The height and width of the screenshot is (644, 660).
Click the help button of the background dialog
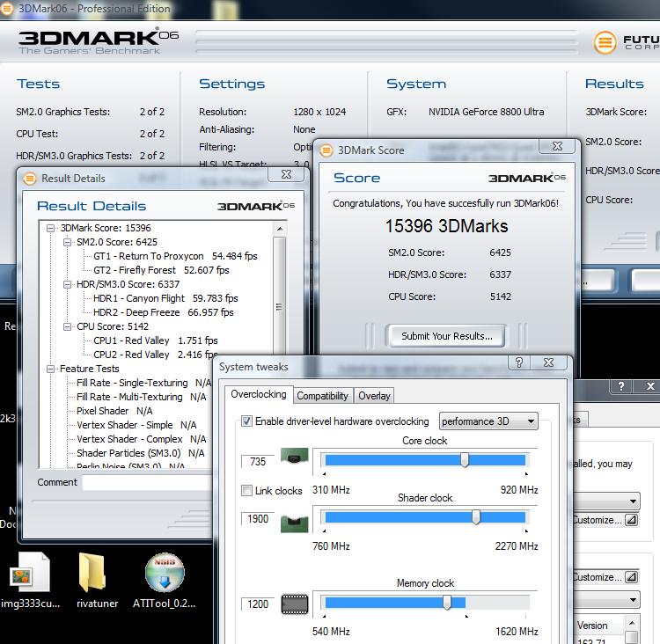621,386
